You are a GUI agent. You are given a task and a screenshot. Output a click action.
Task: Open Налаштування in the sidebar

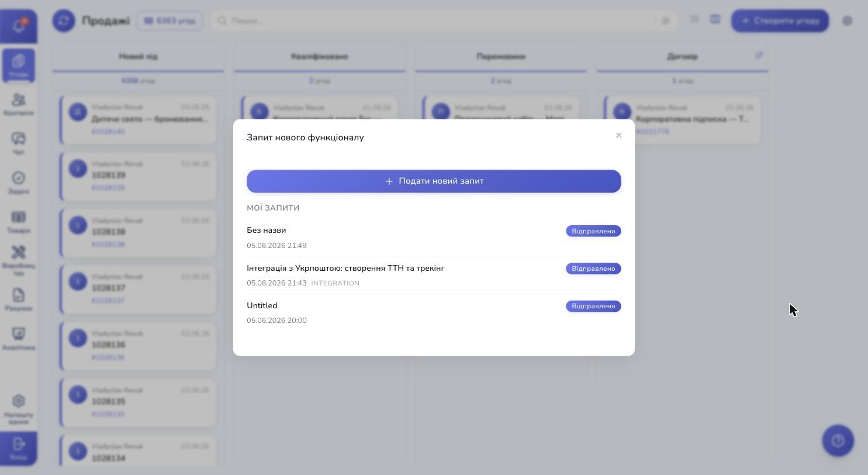[19, 409]
